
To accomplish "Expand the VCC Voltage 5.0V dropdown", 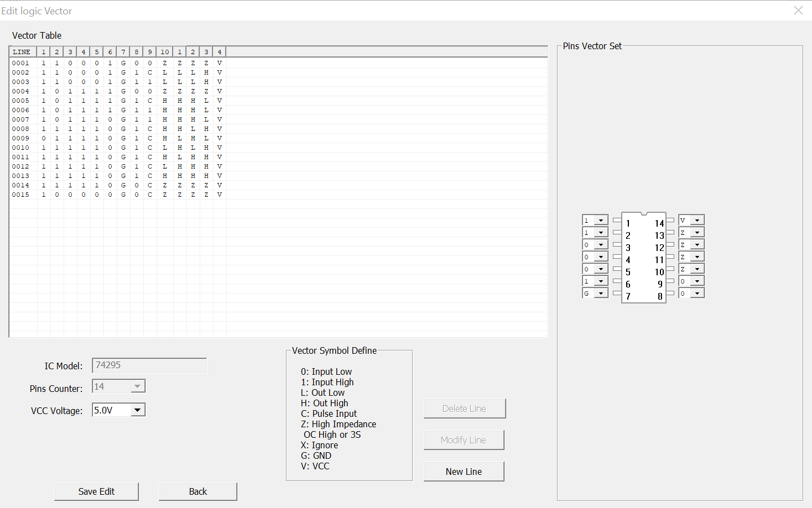I will click(138, 410).
